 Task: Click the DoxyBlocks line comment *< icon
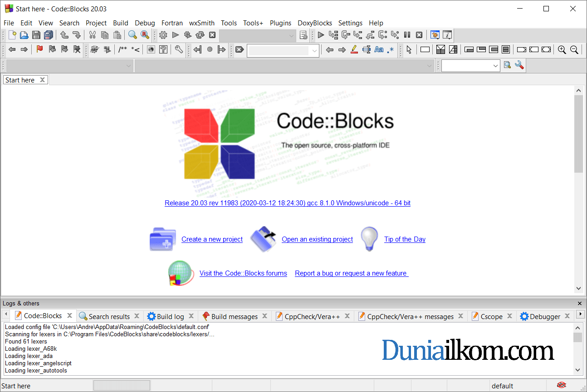click(135, 49)
